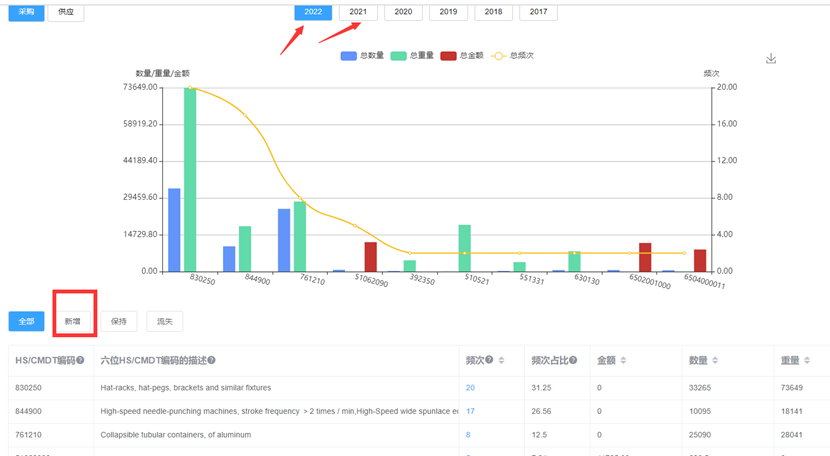Toggle 总数量 legend series
This screenshot has height=456, width=830.
pyautogui.click(x=362, y=56)
